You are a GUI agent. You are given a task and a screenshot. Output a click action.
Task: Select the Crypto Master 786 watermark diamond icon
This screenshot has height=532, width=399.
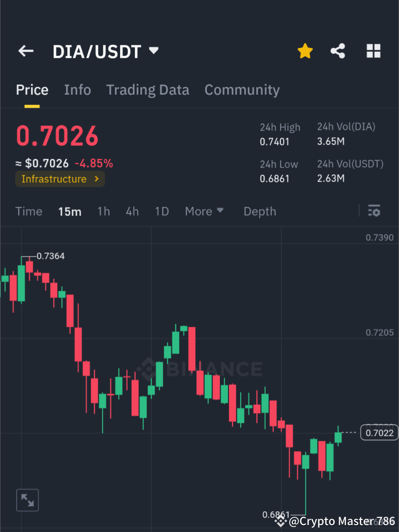pyautogui.click(x=280, y=521)
